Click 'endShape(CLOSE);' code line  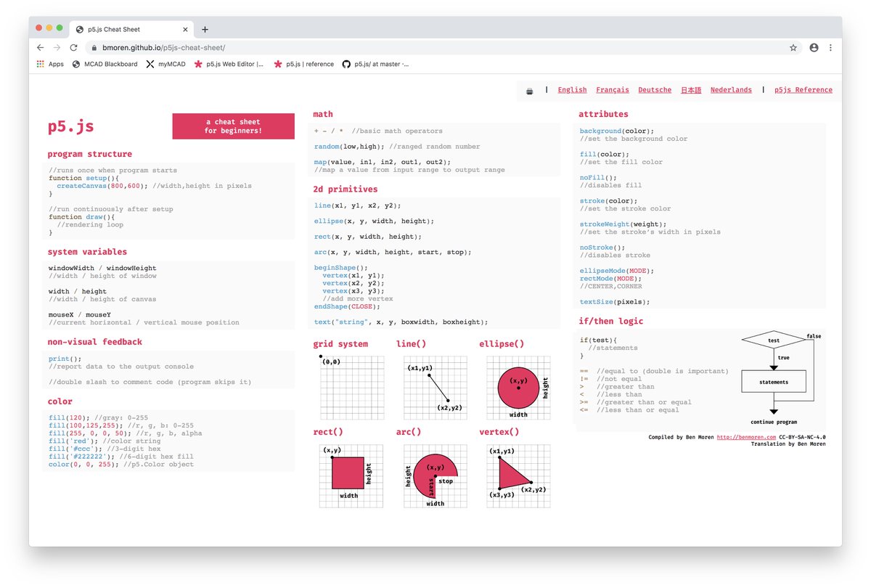pyautogui.click(x=348, y=306)
